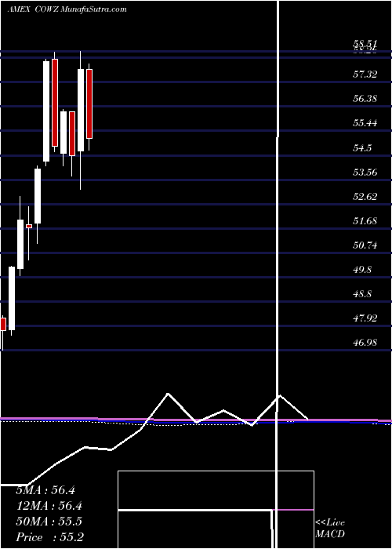Viewport: 392px width, 549px height.
Task: Click the Price : 55.2 readout
Action: coord(49,537)
